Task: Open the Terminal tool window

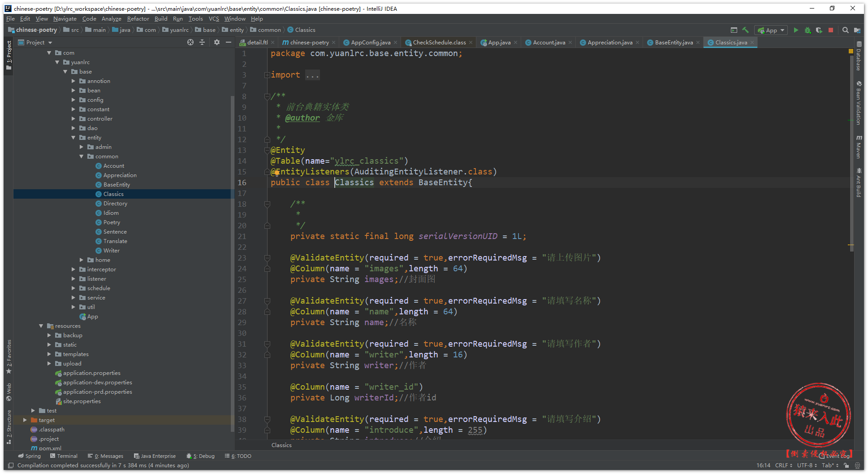Action: pyautogui.click(x=64, y=456)
